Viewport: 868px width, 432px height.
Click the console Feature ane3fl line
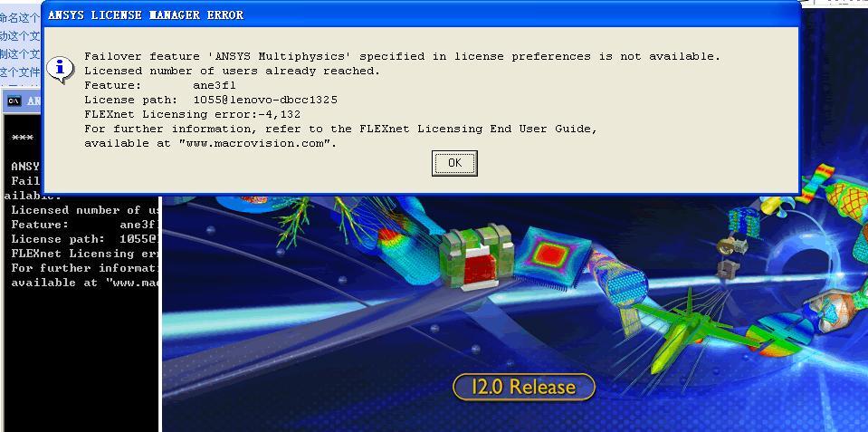[x=85, y=225]
